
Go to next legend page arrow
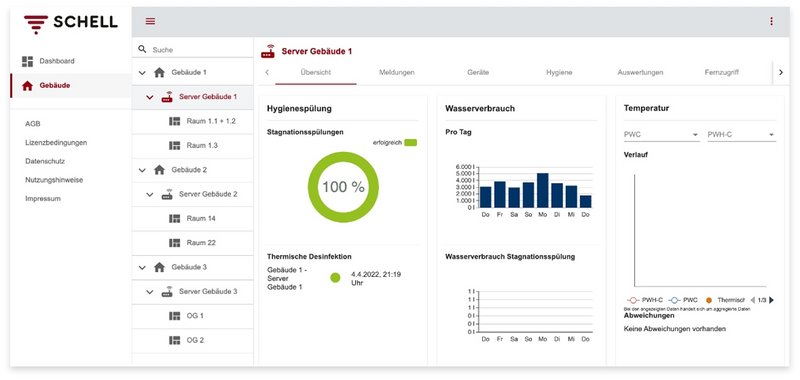pos(771,300)
